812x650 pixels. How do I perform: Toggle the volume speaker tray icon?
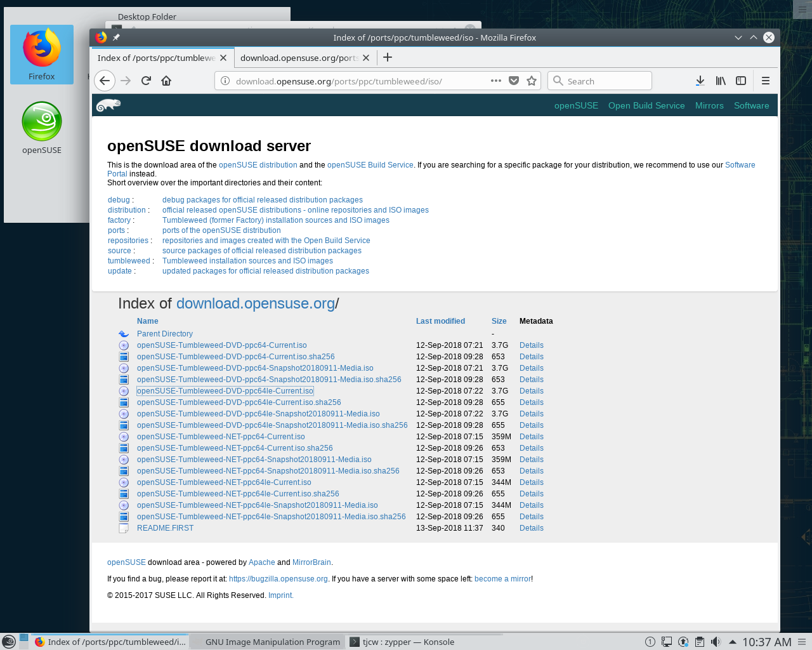(x=716, y=642)
